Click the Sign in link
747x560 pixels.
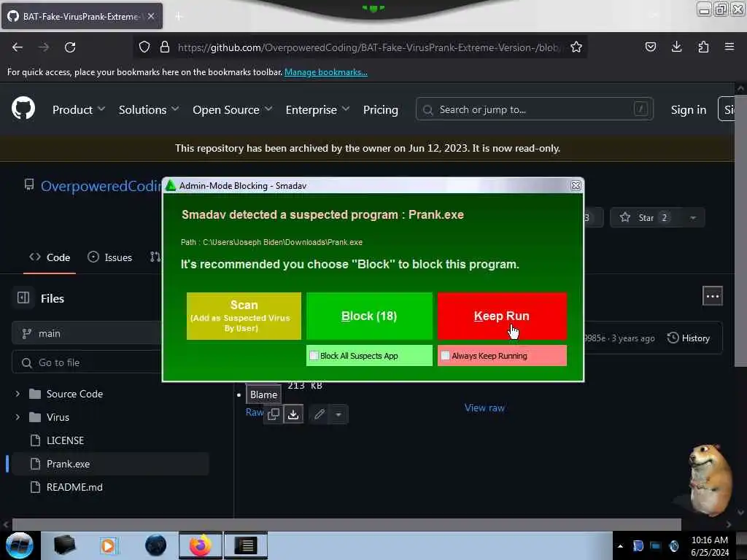tap(689, 110)
